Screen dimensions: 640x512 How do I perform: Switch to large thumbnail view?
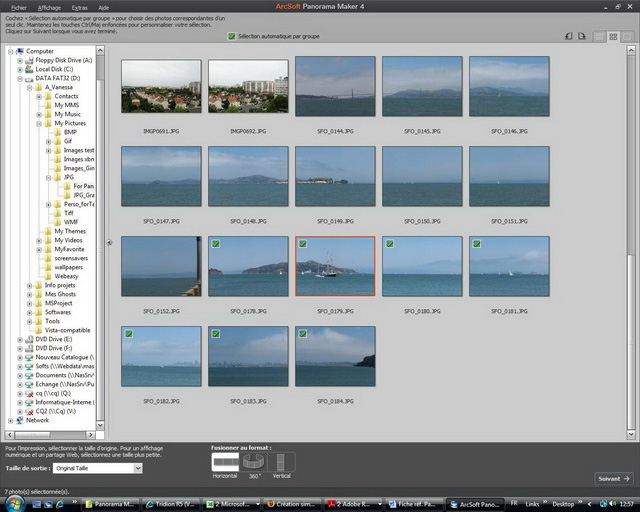tap(627, 36)
